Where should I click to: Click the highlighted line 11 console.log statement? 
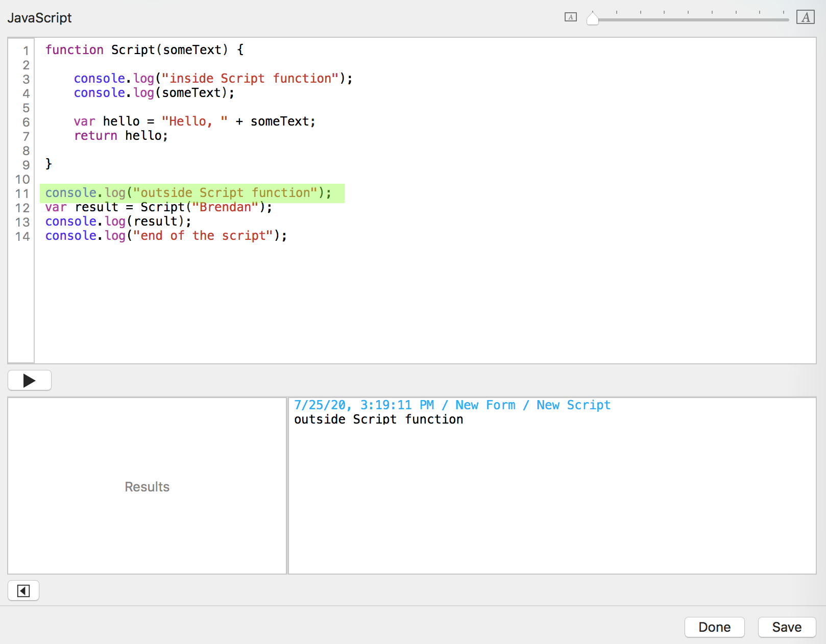(x=188, y=193)
